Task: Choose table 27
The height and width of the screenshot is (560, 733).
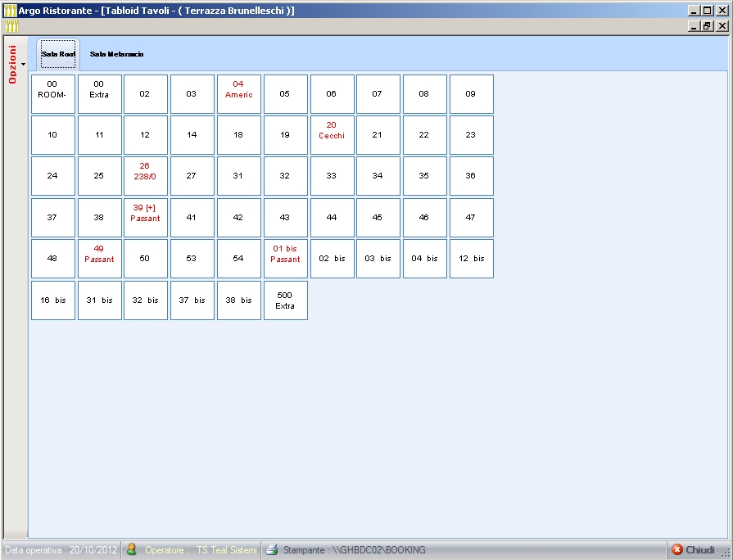Action: click(192, 176)
